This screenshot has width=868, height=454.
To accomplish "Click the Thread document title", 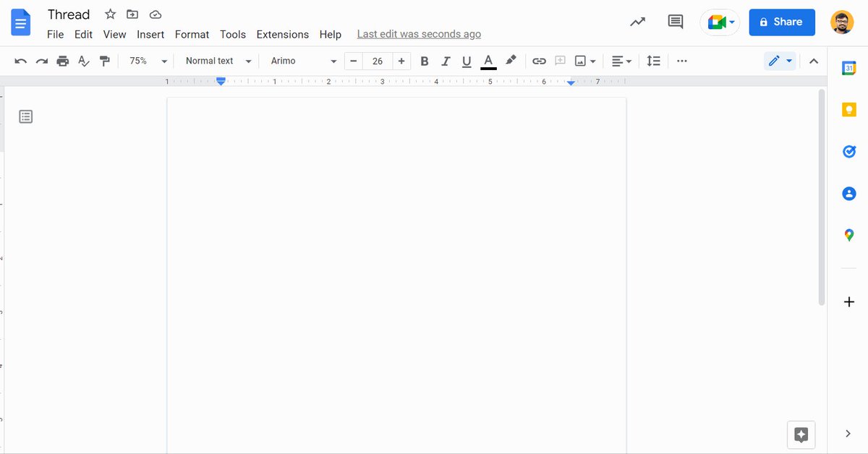I will 69,14.
